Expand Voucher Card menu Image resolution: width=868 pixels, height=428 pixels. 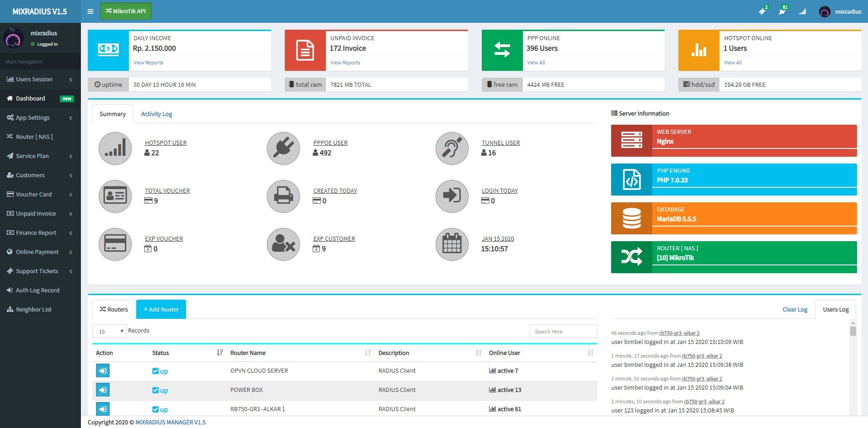click(40, 194)
